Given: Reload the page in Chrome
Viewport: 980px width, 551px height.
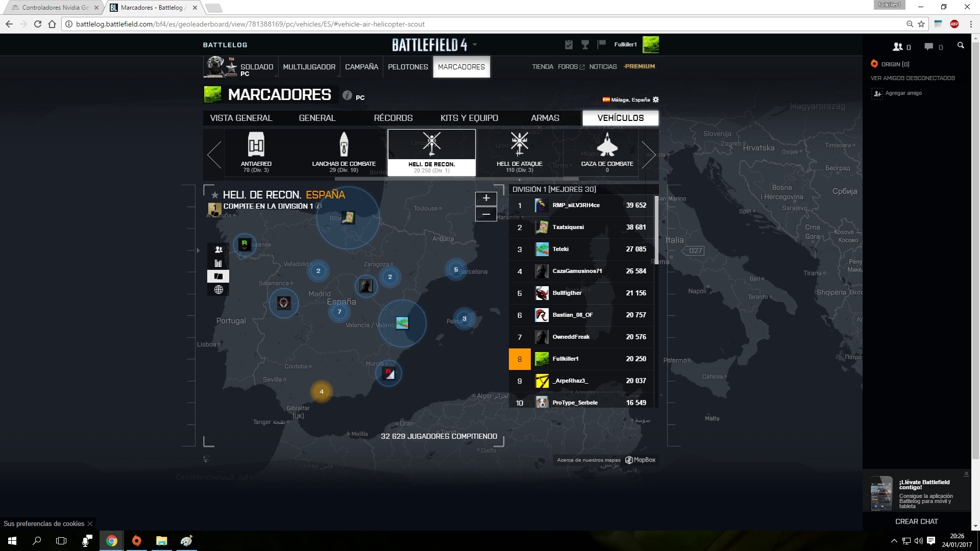Looking at the screenshot, I should (x=37, y=24).
